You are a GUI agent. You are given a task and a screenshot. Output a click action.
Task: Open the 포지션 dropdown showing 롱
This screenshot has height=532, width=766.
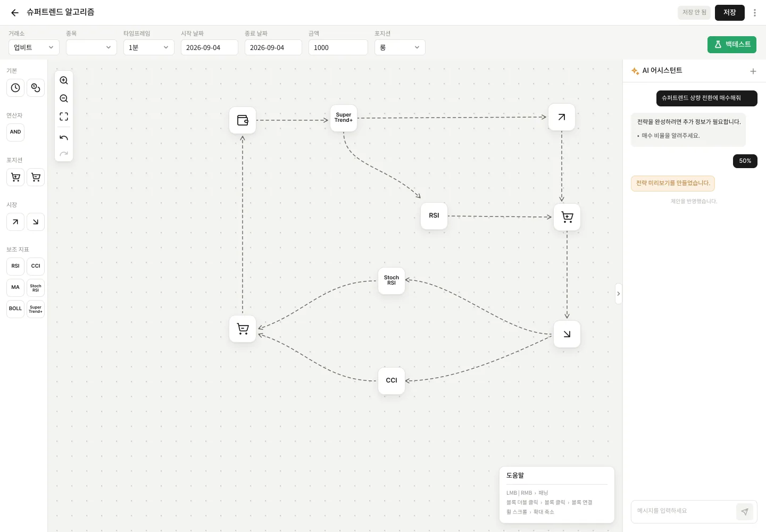click(400, 47)
